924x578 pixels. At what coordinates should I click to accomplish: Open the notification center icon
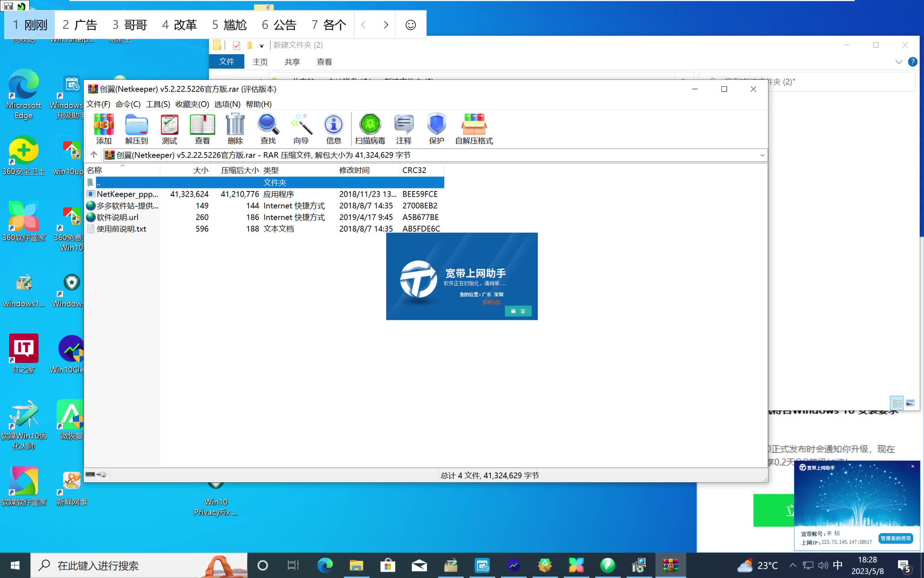pyautogui.click(x=904, y=566)
